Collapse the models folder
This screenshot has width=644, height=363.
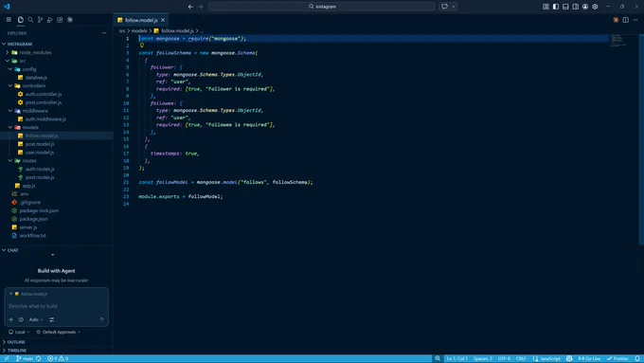click(10, 127)
